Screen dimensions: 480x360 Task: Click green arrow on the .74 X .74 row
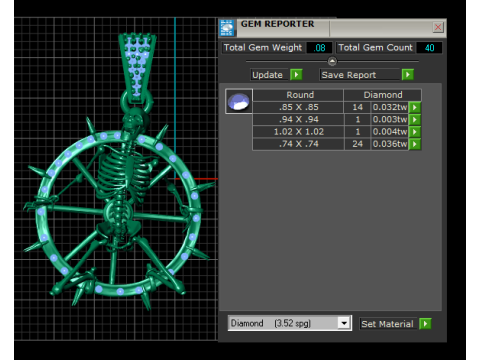415,144
